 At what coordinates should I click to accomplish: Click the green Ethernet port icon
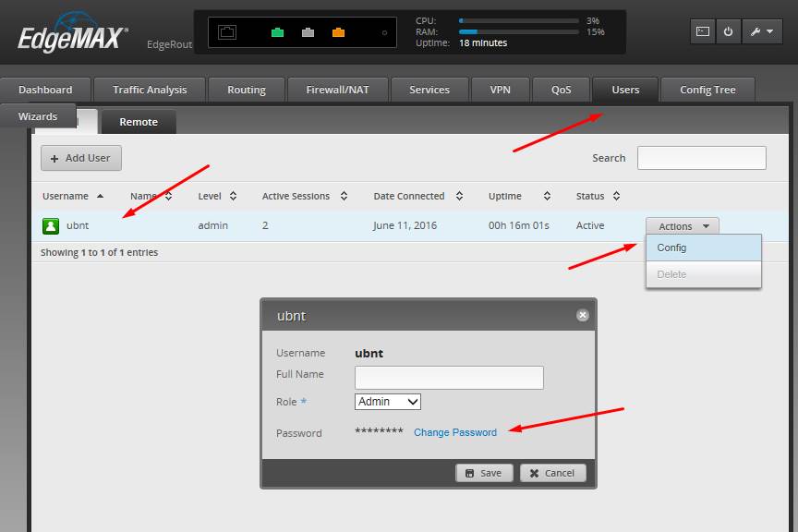click(277, 32)
